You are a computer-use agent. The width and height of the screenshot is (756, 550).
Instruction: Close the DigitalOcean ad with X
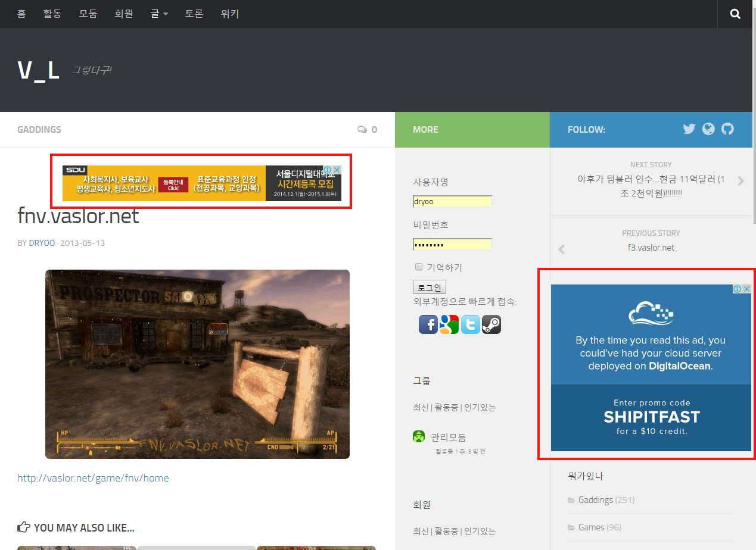[x=746, y=289]
